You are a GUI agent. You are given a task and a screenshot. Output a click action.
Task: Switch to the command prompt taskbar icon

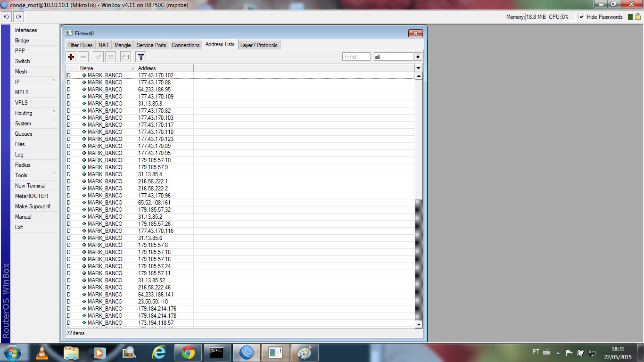[x=217, y=353]
